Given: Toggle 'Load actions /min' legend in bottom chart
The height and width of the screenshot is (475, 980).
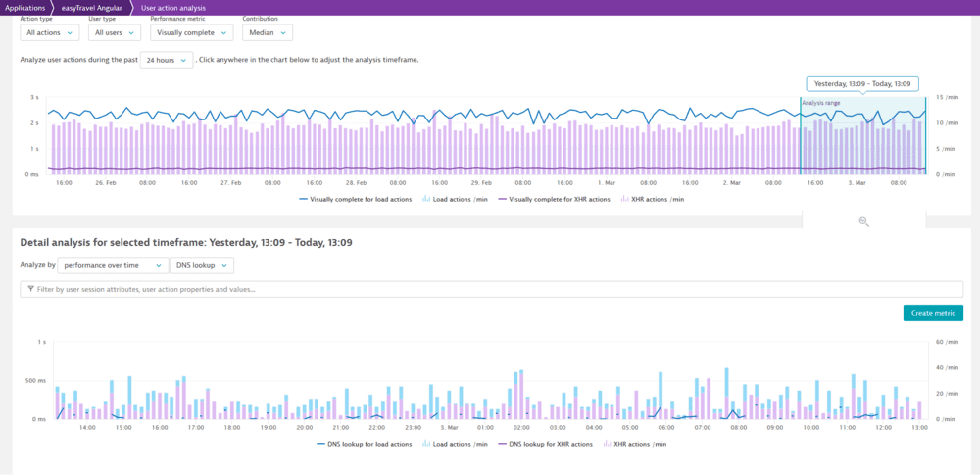Looking at the screenshot, I should tap(452, 444).
